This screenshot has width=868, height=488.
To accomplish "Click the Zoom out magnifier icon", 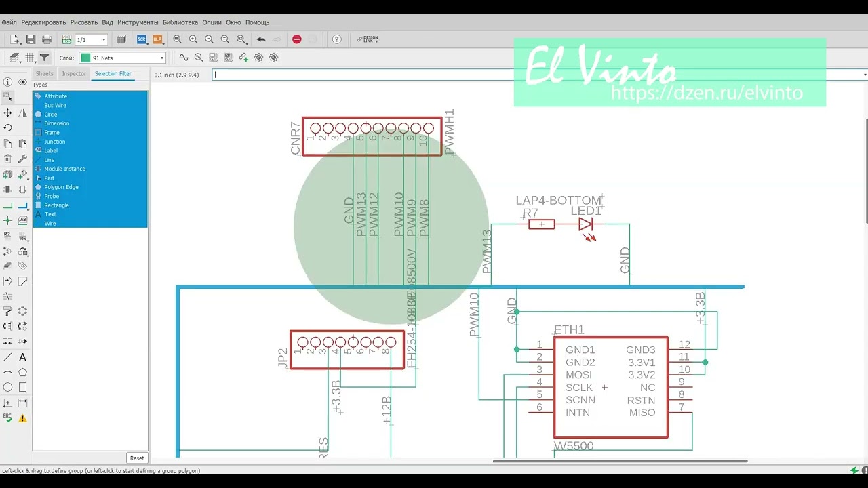I will [x=209, y=39].
